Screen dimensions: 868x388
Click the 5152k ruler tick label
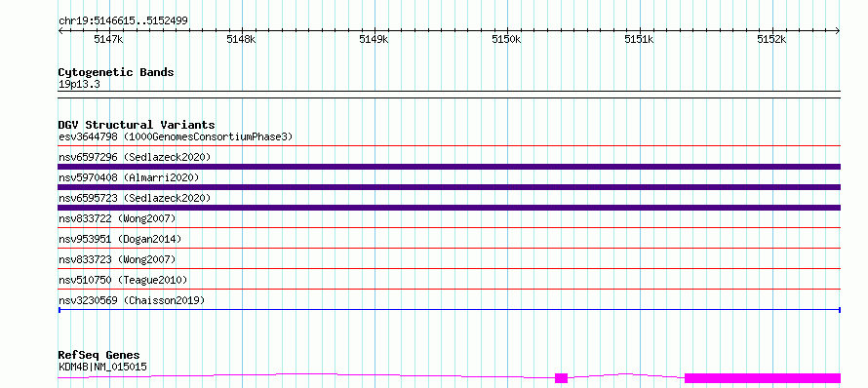771,39
